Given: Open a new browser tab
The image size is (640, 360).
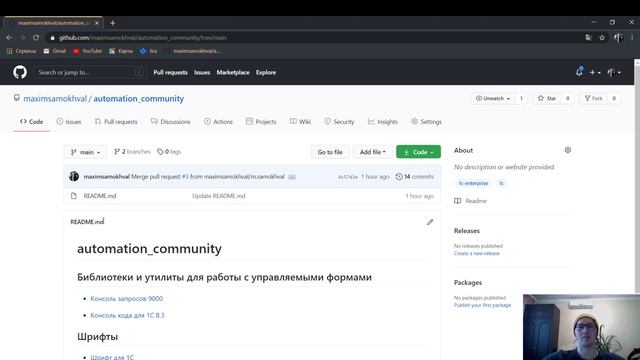Looking at the screenshot, I should (x=113, y=23).
